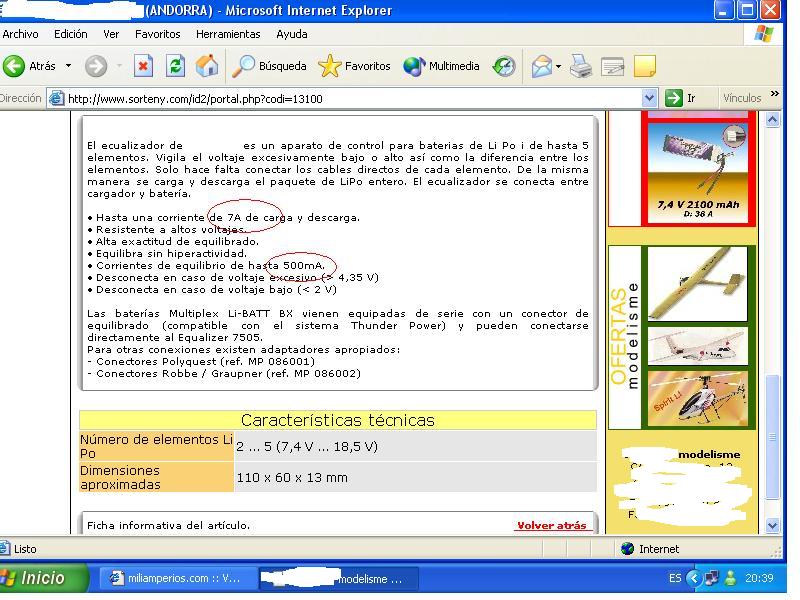Click the green Ir go button

pos(681,98)
